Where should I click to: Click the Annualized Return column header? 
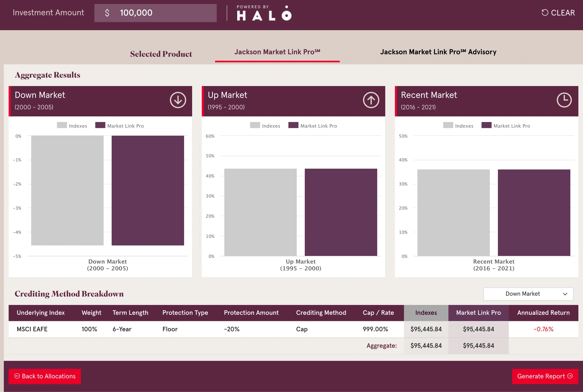(543, 313)
